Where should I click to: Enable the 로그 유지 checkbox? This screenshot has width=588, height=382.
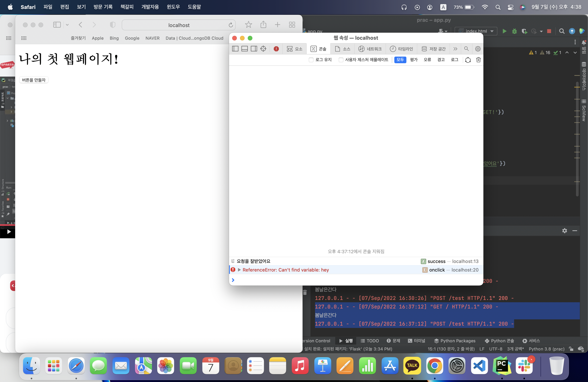(x=311, y=60)
